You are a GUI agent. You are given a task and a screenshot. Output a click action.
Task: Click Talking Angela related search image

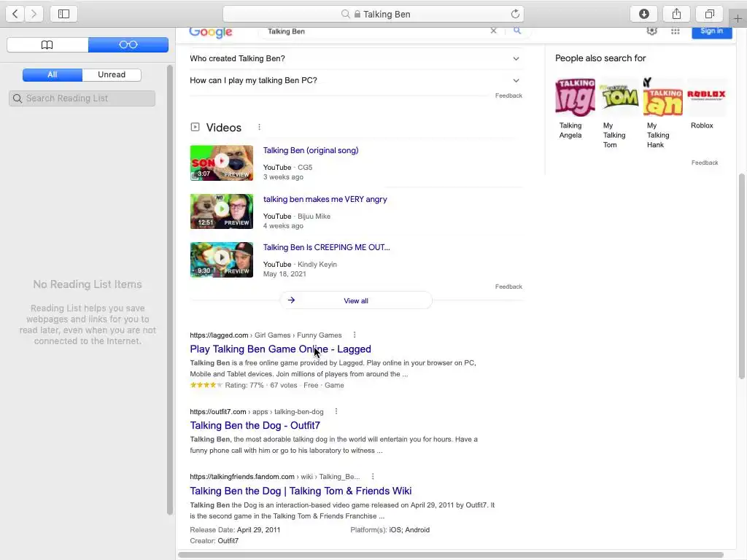click(x=575, y=97)
